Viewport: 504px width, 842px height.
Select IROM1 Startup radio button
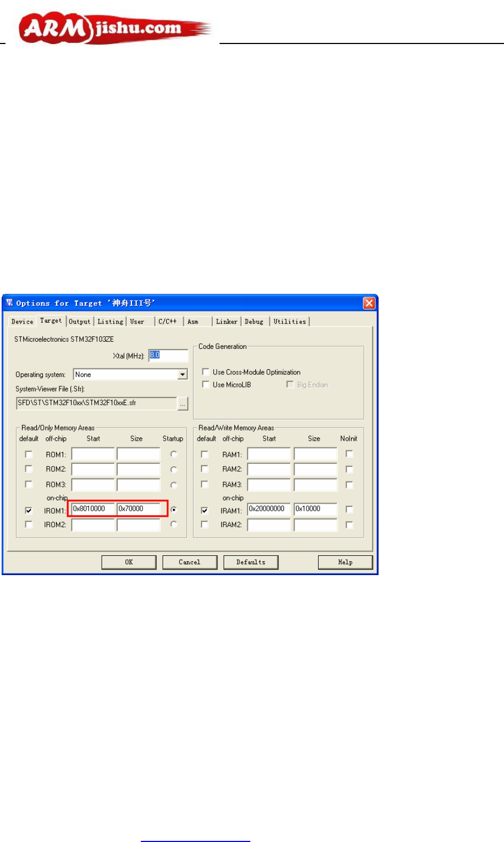click(x=174, y=510)
